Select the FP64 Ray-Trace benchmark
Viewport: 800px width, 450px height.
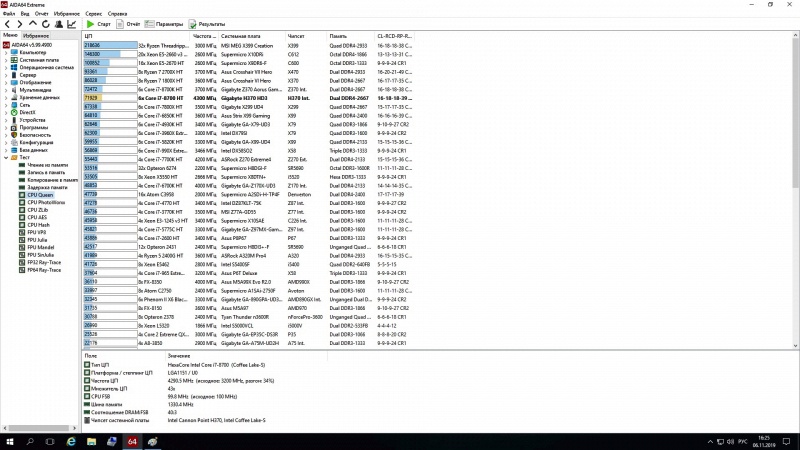click(44, 270)
